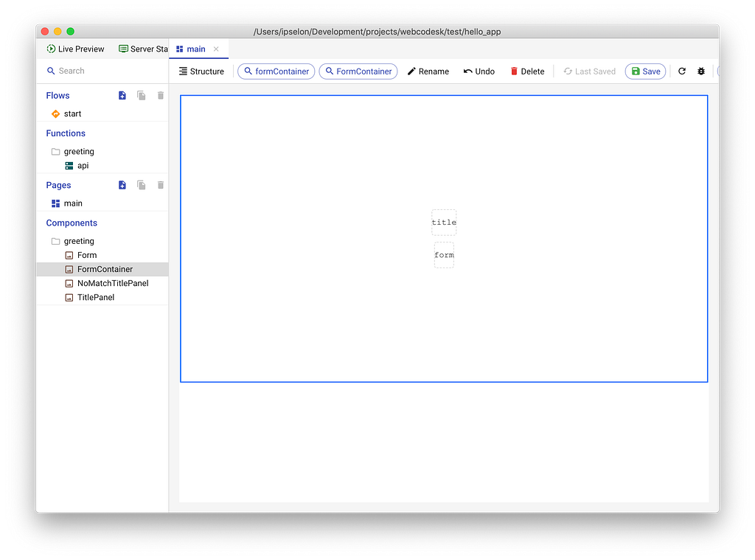The height and width of the screenshot is (560, 755).
Task: Open the debug bug icon in the toolbar
Action: (x=701, y=71)
